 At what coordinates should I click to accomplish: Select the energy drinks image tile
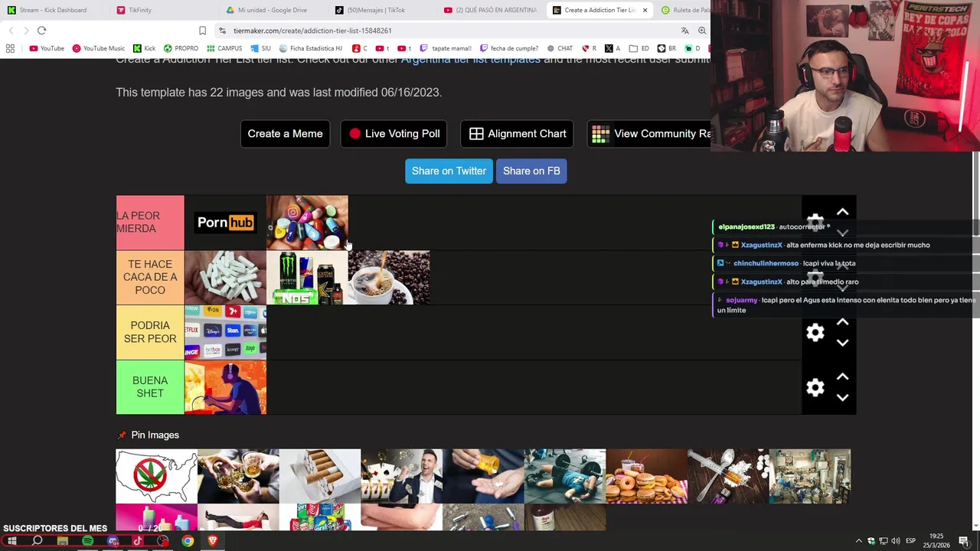[x=307, y=278]
